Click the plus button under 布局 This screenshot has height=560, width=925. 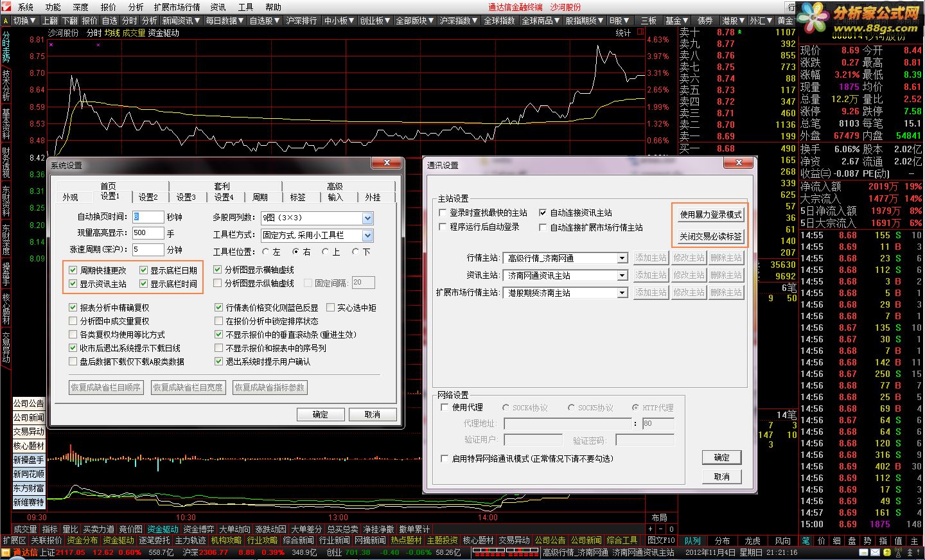[x=651, y=529]
